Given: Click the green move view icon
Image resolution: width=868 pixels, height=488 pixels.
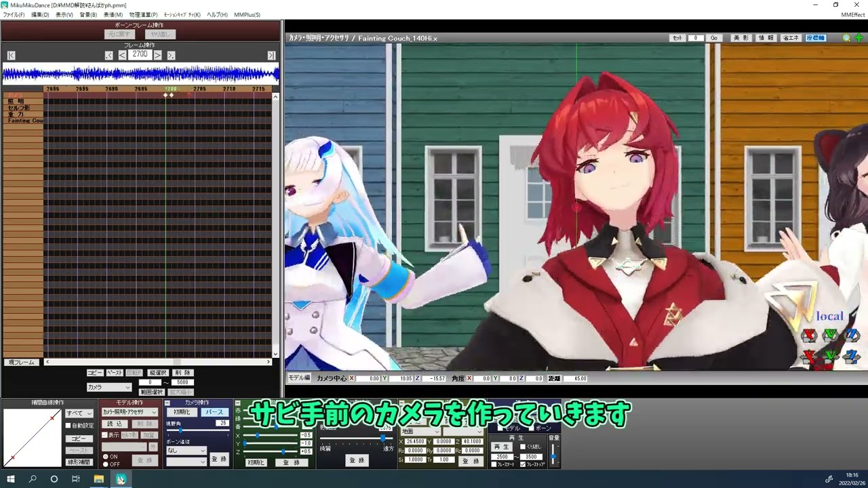Looking at the screenshot, I should pyautogui.click(x=859, y=39).
